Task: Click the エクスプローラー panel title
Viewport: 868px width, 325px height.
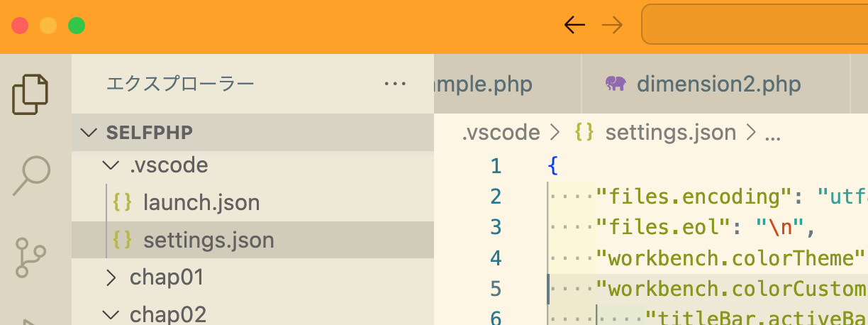Action: (179, 84)
